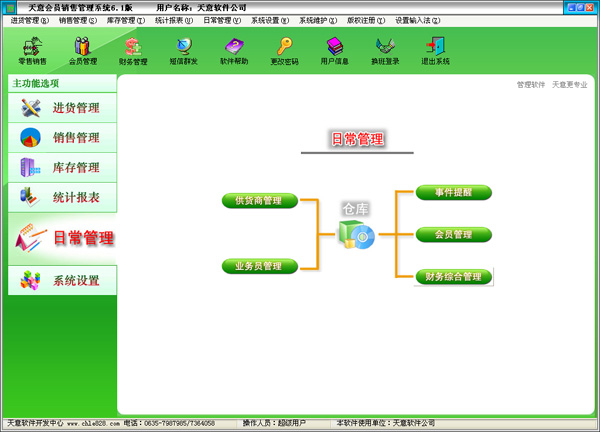Click 退出系统 exit icon
600x432 pixels.
point(435,47)
